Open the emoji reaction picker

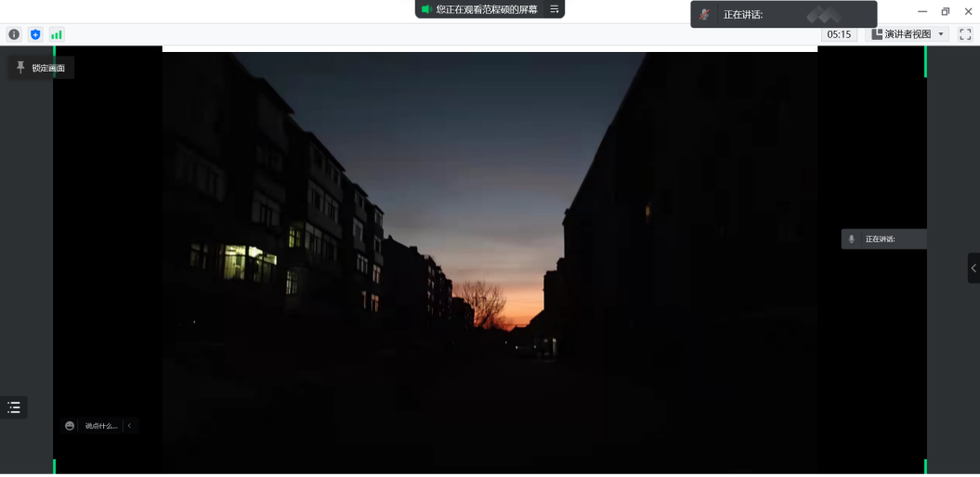70,426
